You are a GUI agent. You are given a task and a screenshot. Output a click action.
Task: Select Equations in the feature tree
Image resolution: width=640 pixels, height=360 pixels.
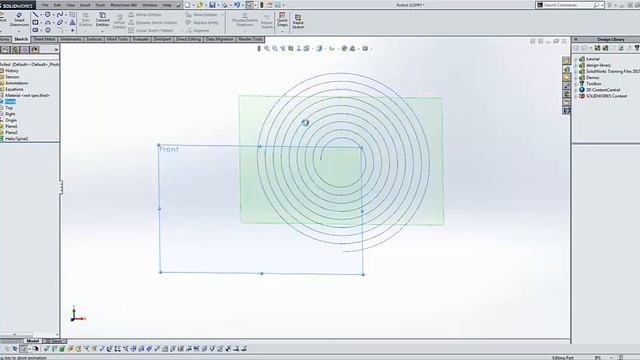point(14,89)
